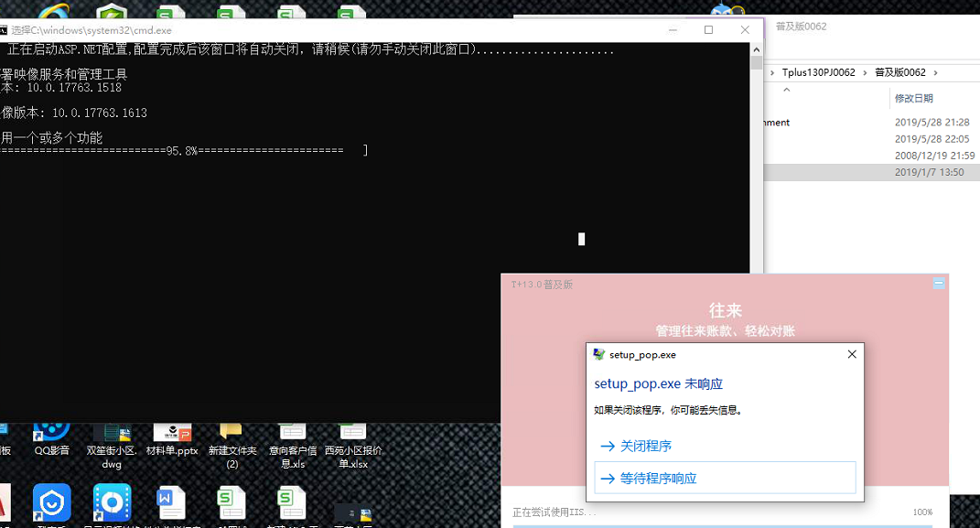Select the 西苑小区报价单.xlsx desktop file

point(353,447)
